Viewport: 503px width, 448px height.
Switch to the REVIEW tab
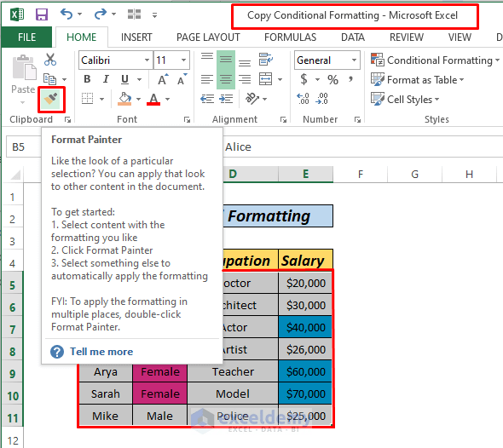pos(407,37)
